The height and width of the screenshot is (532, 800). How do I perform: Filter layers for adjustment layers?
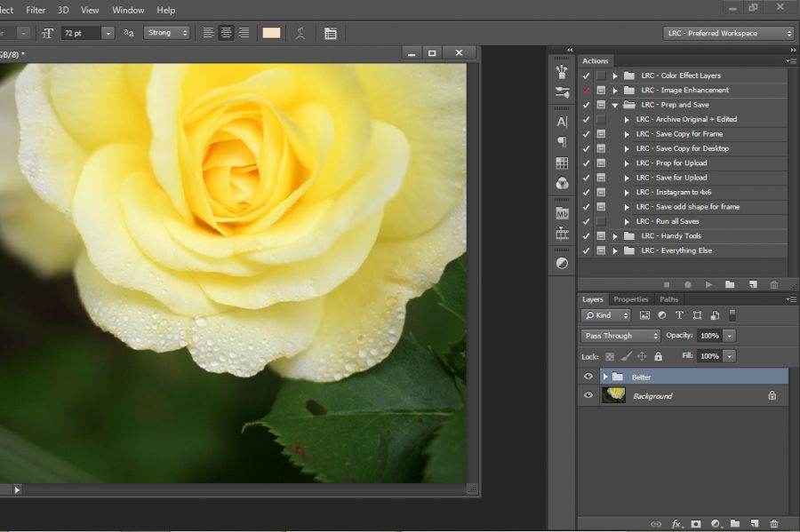[661, 315]
